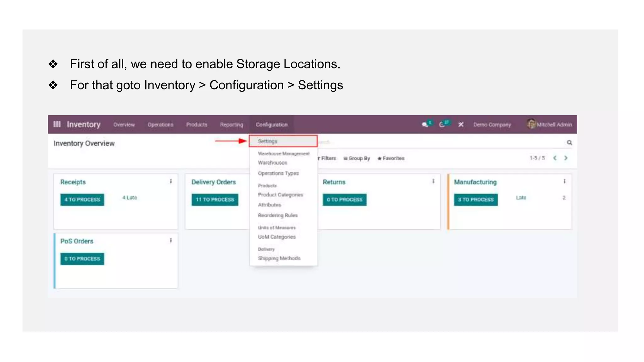Click Delivery Orders 11 TO PROCESS button
Image resolution: width=644 pixels, height=362 pixels.
[x=215, y=200]
